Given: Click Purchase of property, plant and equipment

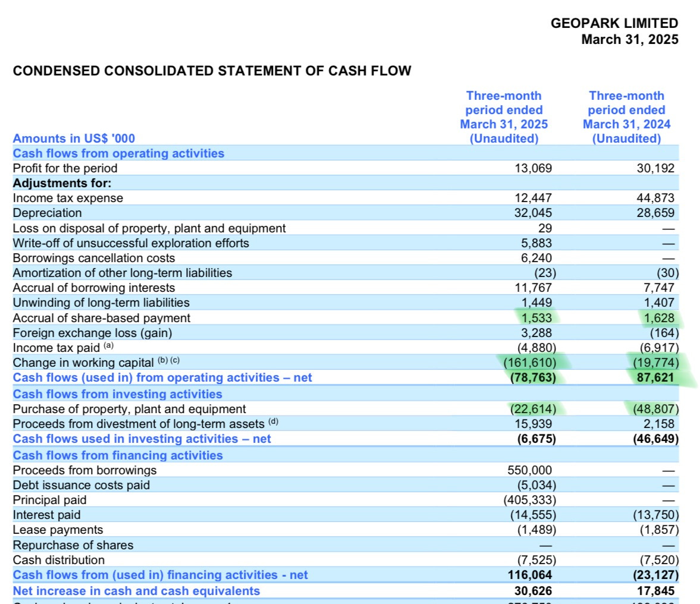Looking at the screenshot, I should point(130,409).
